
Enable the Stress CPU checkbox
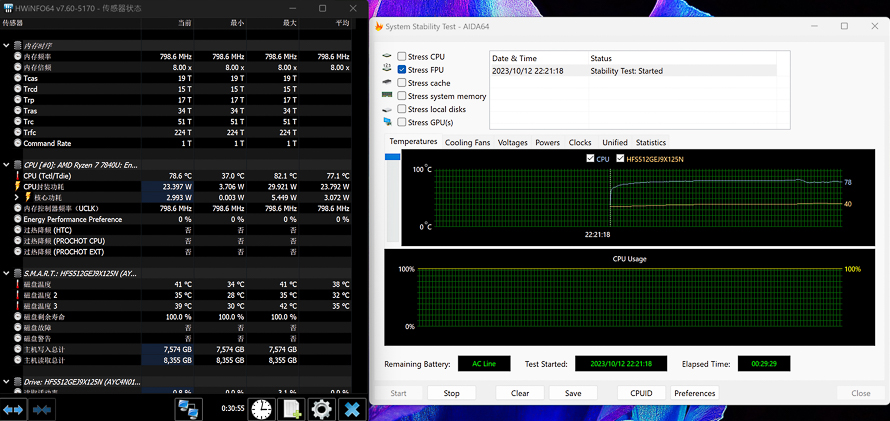(x=402, y=57)
